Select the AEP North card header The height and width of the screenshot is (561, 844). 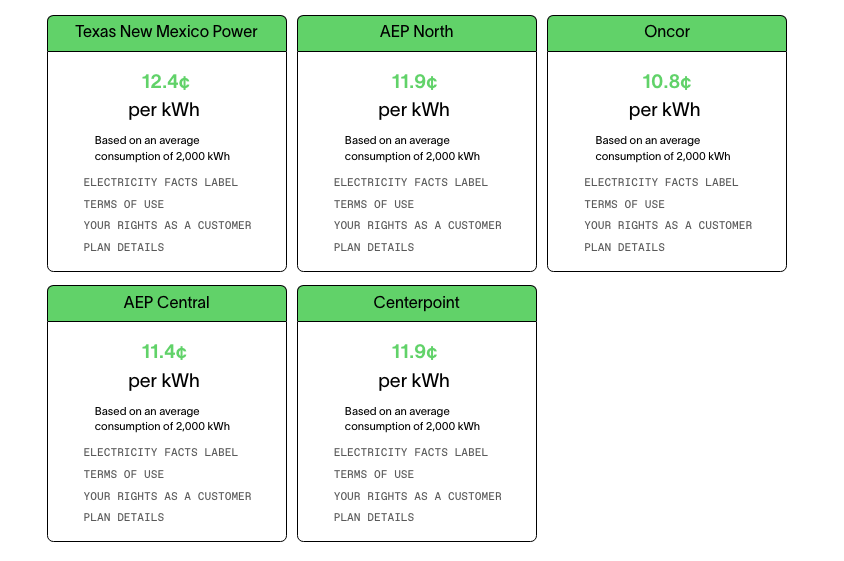(417, 33)
